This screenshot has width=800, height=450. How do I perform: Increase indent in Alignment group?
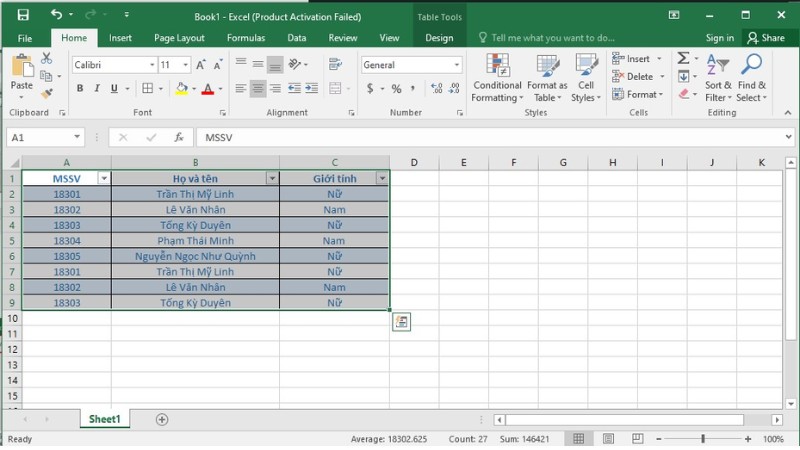pyautogui.click(x=312, y=88)
